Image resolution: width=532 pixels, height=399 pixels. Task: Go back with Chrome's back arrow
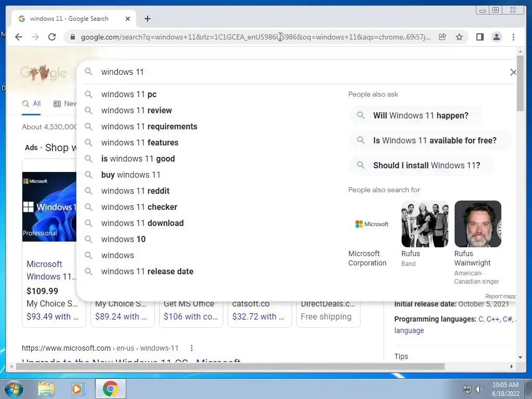tap(19, 37)
